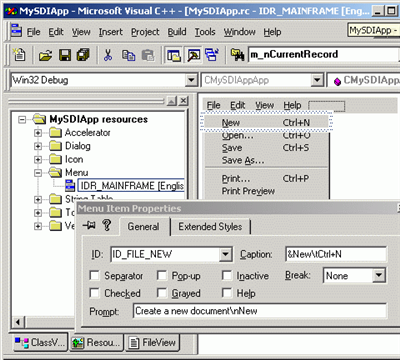
Task: Click the New Text File toolbar icon
Action: (x=19, y=55)
